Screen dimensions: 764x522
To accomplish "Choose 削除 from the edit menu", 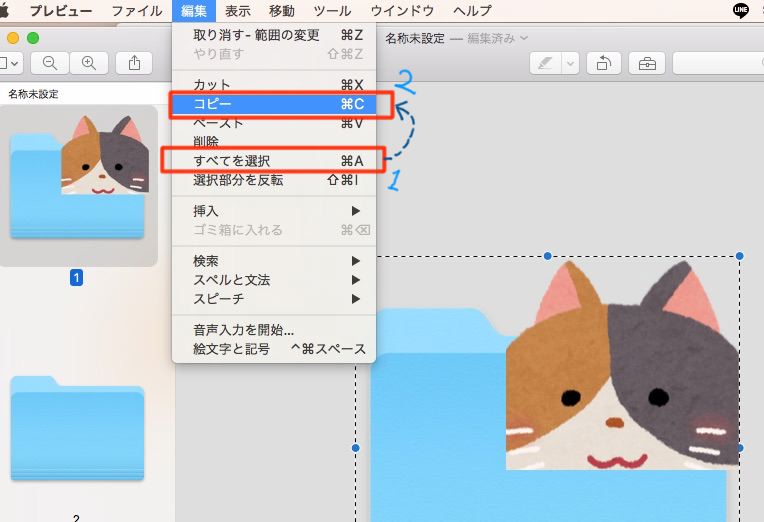I will (x=274, y=141).
